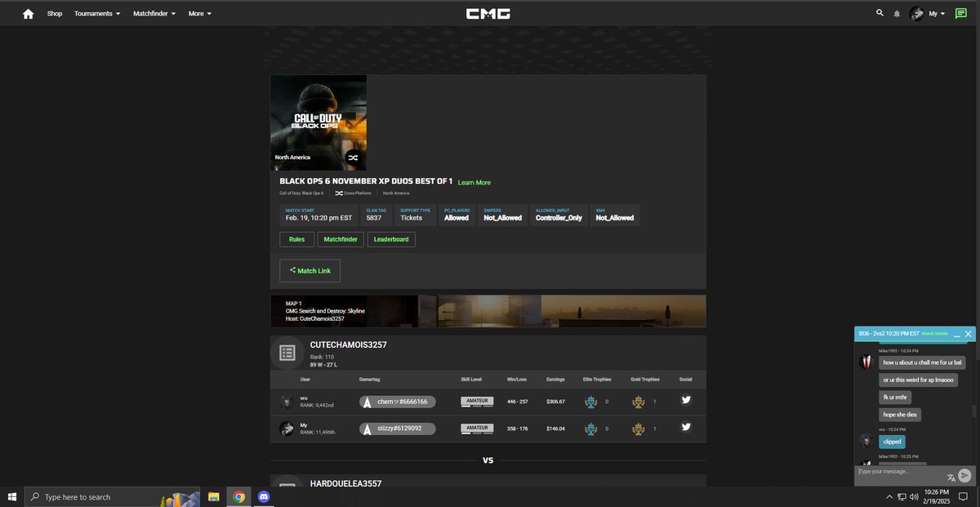The image size is (980, 507).
Task: Click the 'hope she dies' chat message
Action: point(899,415)
